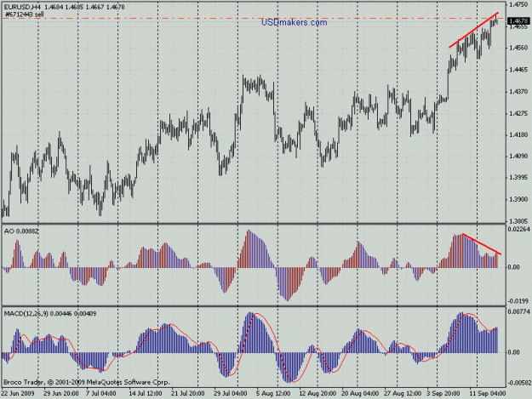This screenshot has width=532, height=399.
Task: Click the AO 0.00882 indicator label
Action: tap(21, 231)
